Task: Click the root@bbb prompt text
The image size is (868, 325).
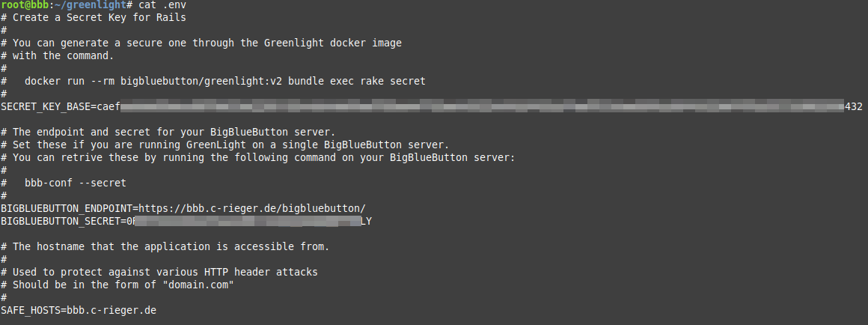Action: click(x=28, y=5)
